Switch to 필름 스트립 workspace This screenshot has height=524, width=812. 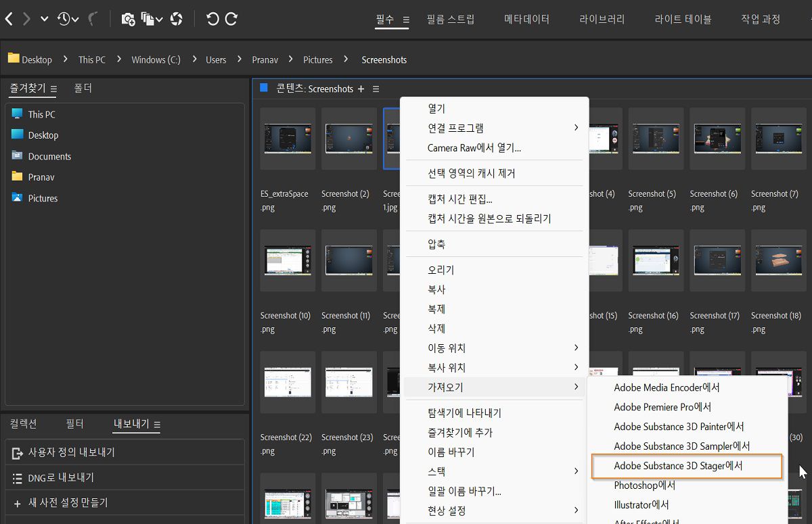pyautogui.click(x=451, y=19)
